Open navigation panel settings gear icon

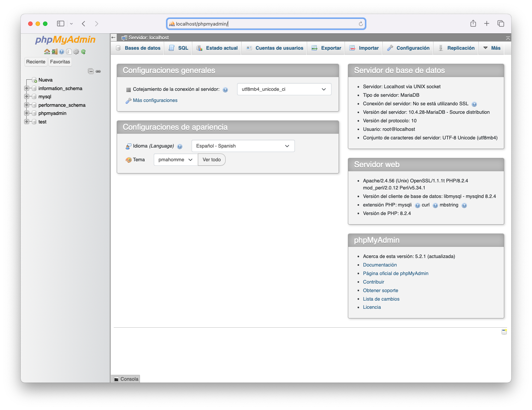76,52
